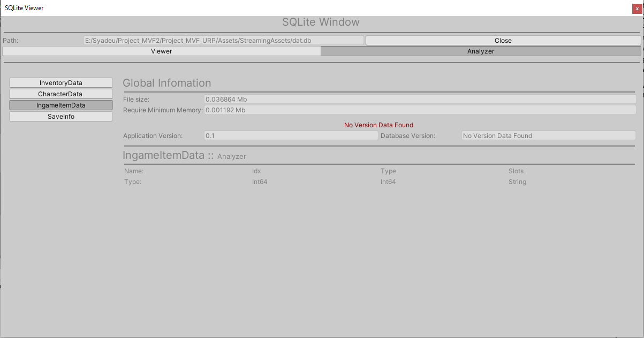
Task: Click the File size value field
Action: pos(420,99)
